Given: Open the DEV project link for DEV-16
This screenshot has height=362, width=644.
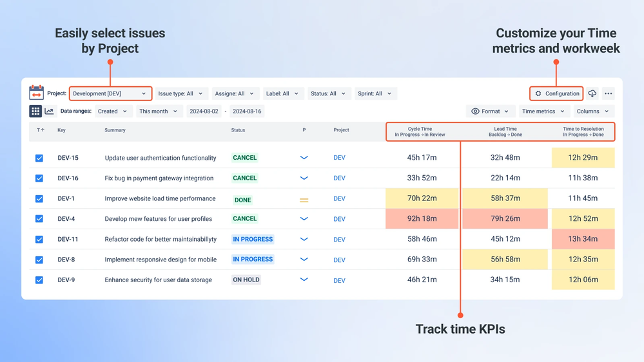Looking at the screenshot, I should coord(339,178).
